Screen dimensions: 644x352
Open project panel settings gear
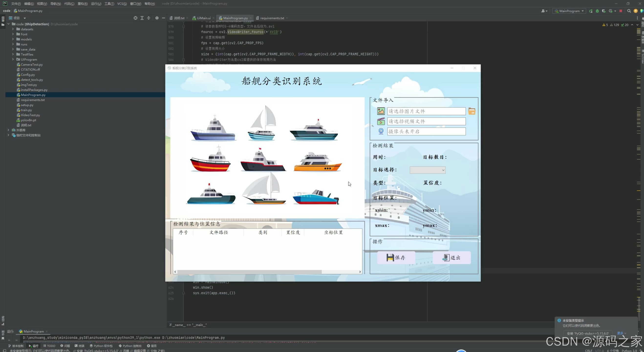(x=157, y=18)
